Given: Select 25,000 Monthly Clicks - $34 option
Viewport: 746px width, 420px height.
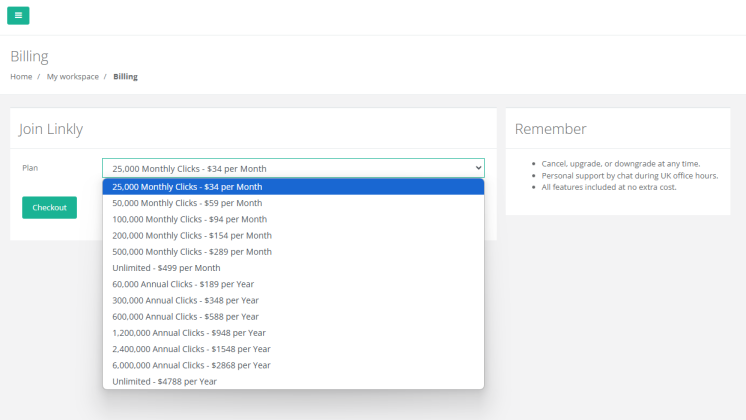Looking at the screenshot, I should [x=187, y=187].
